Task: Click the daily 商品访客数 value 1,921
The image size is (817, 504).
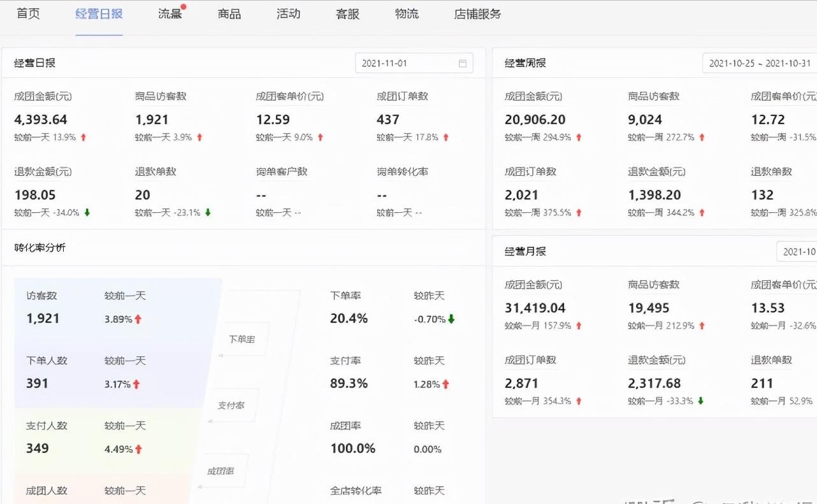Action: click(152, 119)
